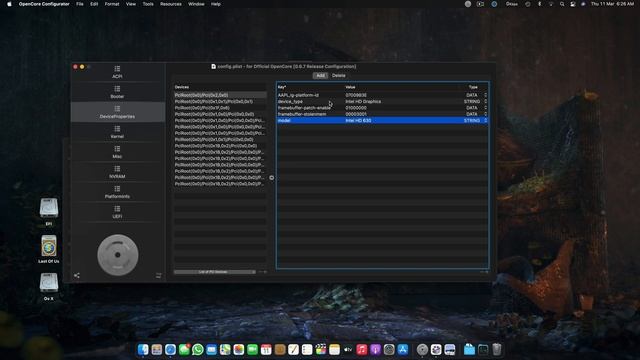
Task: Open the Booter section in the sidebar
Action: point(118,92)
